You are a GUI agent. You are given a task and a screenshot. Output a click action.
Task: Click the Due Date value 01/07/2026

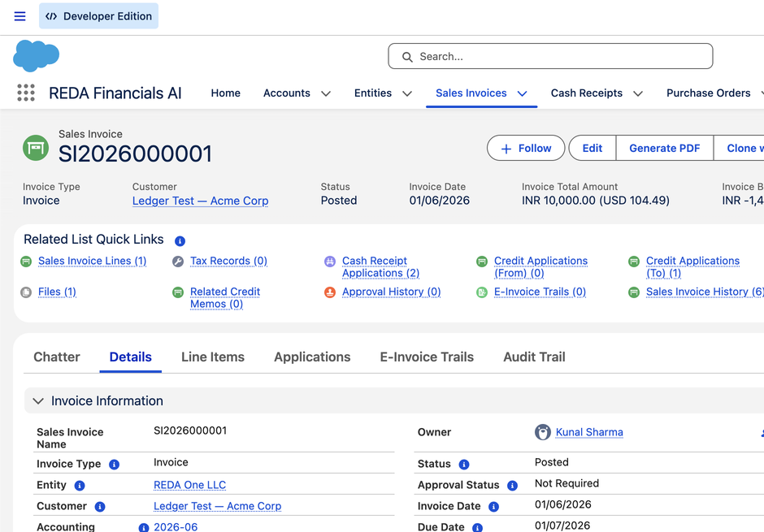(562, 526)
